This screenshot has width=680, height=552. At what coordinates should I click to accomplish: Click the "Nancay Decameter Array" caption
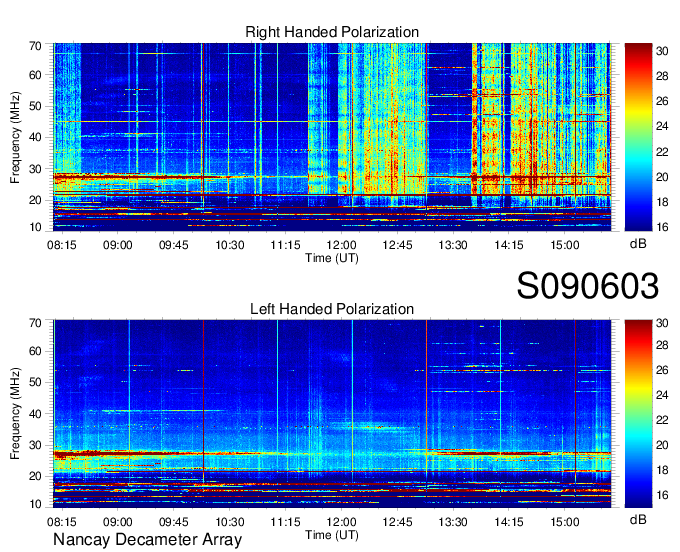[x=147, y=540]
